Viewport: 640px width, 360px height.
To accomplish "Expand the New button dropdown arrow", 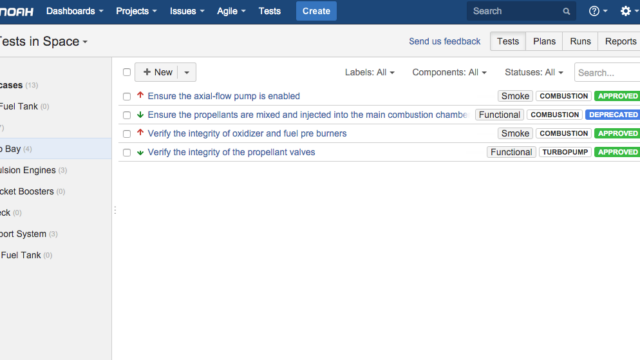I will pyautogui.click(x=187, y=72).
